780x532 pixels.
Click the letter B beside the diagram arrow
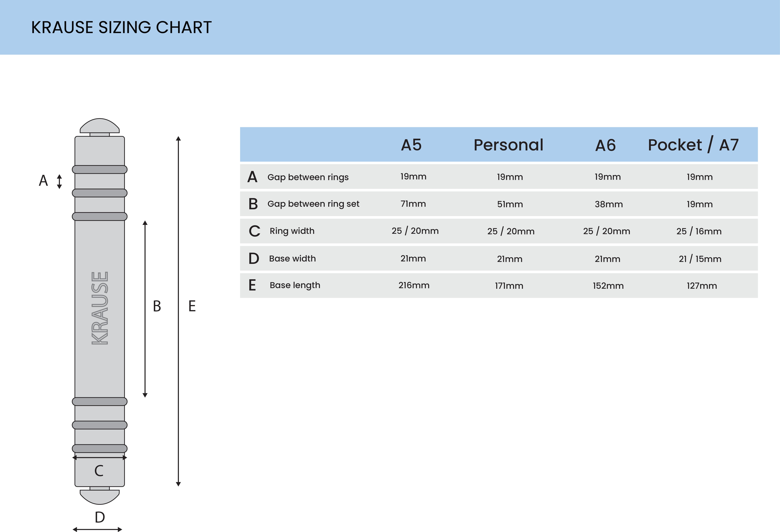pyautogui.click(x=157, y=306)
